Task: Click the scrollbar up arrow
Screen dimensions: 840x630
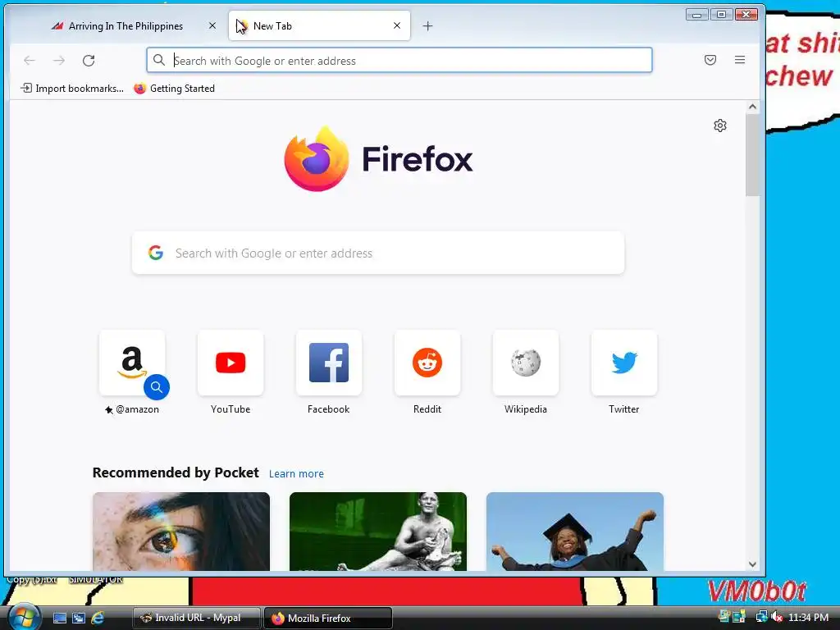Action: [x=753, y=107]
